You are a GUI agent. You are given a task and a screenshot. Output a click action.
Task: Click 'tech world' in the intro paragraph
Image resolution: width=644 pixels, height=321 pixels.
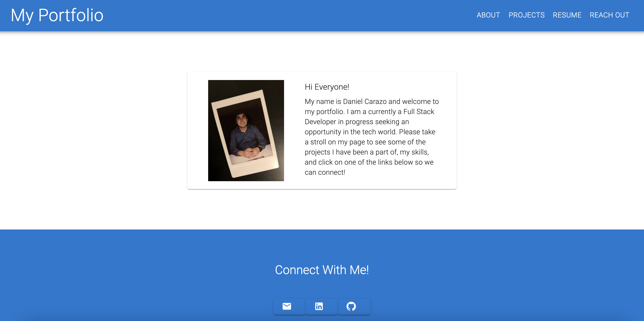[379, 132]
